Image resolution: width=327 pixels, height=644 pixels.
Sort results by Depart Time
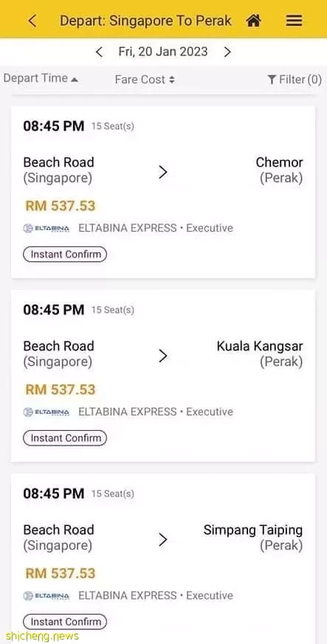click(x=41, y=78)
